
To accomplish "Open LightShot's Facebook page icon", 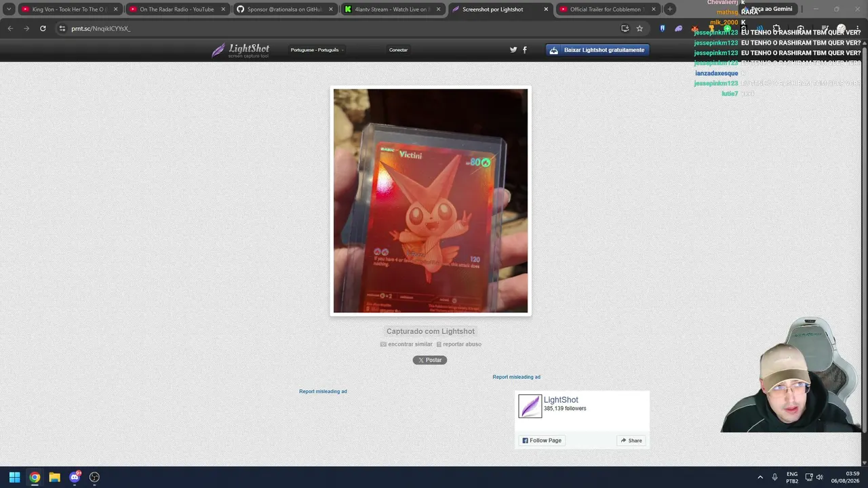I will pos(524,49).
